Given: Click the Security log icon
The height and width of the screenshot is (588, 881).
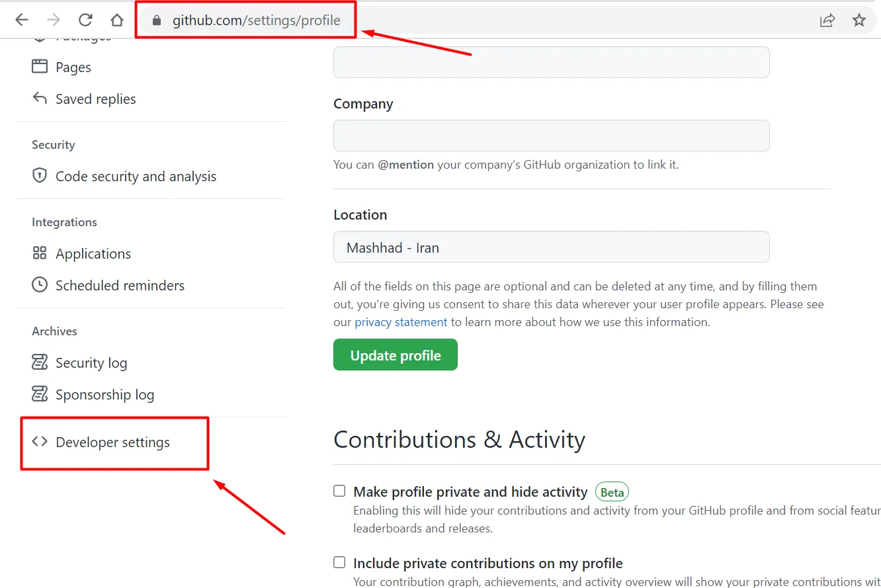Looking at the screenshot, I should [40, 362].
